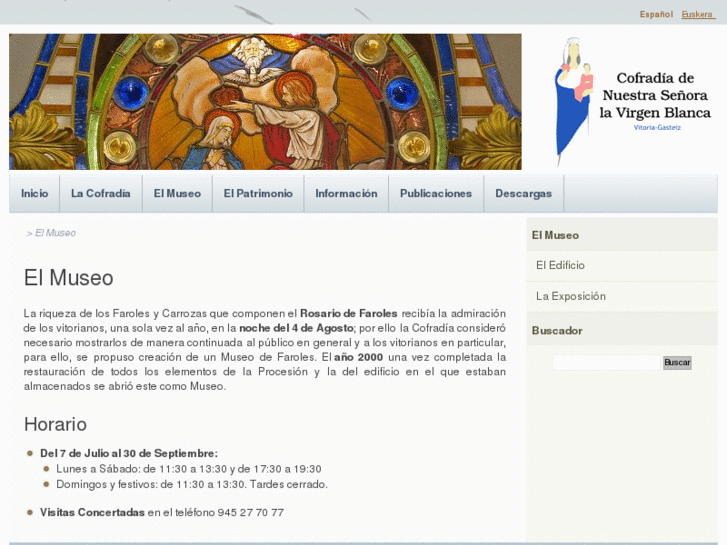Screen dimensions: 727x545
Task: Open the Descargas menu item
Action: (x=523, y=193)
